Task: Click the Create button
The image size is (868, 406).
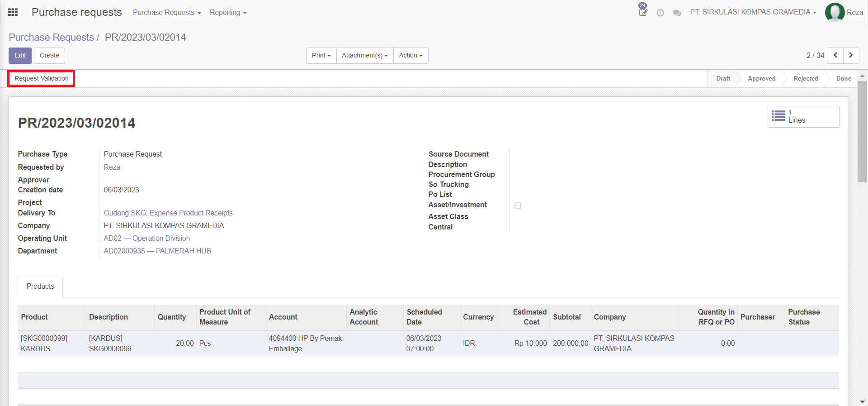Action: [49, 56]
